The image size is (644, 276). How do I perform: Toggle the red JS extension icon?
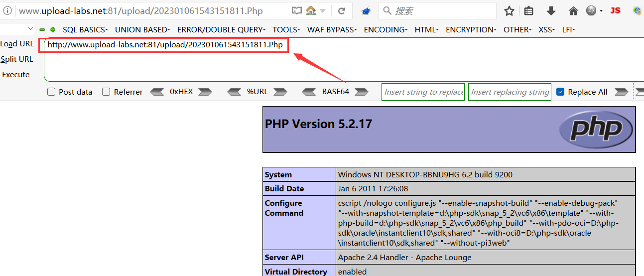click(x=616, y=10)
